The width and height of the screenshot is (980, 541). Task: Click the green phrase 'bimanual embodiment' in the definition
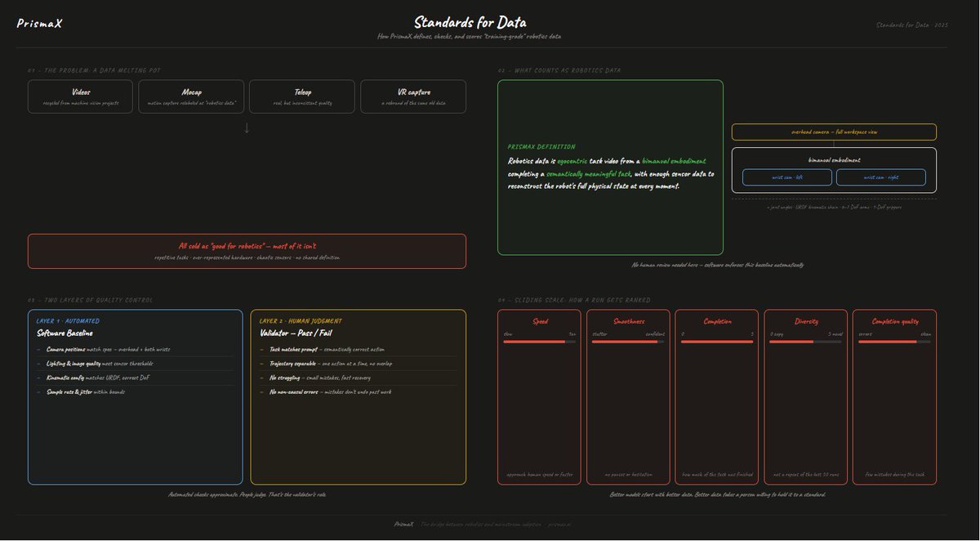(674, 161)
